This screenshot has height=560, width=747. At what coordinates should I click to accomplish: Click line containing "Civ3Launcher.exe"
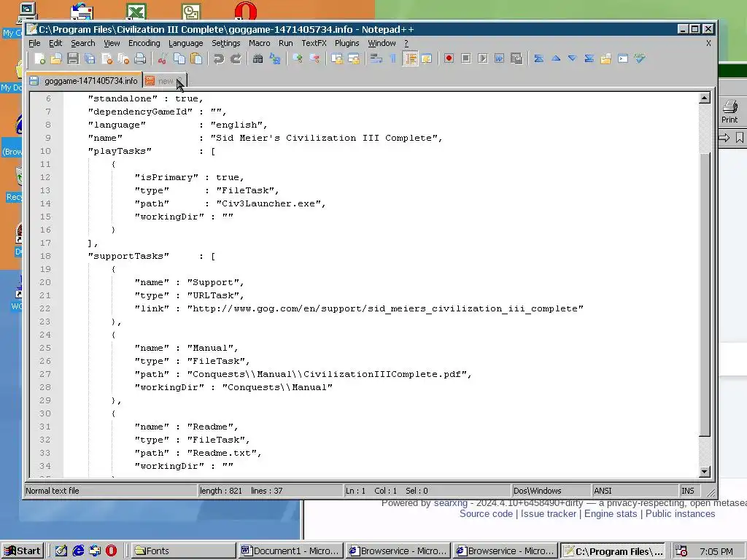pos(230,204)
